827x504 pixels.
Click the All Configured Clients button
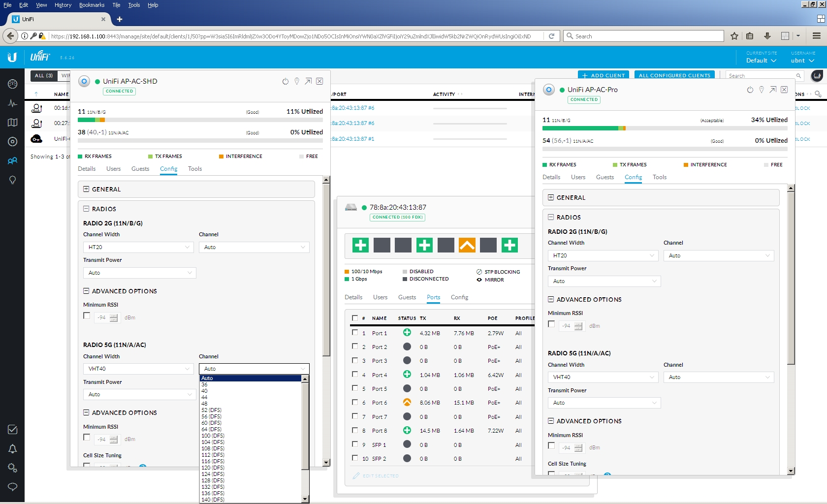tap(674, 75)
